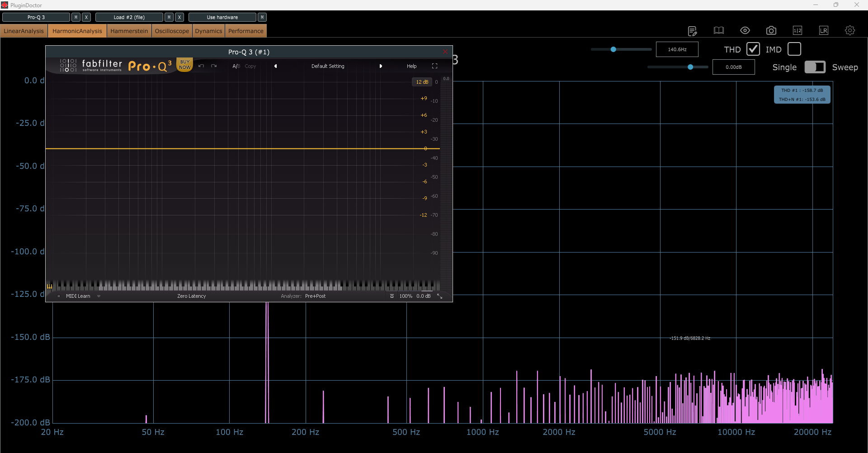868x453 pixels.
Task: Go to next preset in Pro-Q 3
Action: click(x=381, y=66)
